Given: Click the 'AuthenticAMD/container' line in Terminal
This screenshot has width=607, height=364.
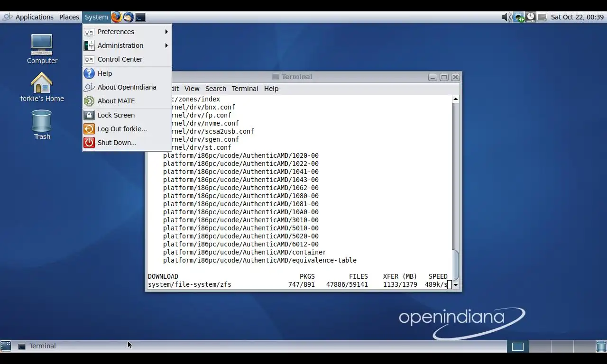Looking at the screenshot, I should click(245, 252).
